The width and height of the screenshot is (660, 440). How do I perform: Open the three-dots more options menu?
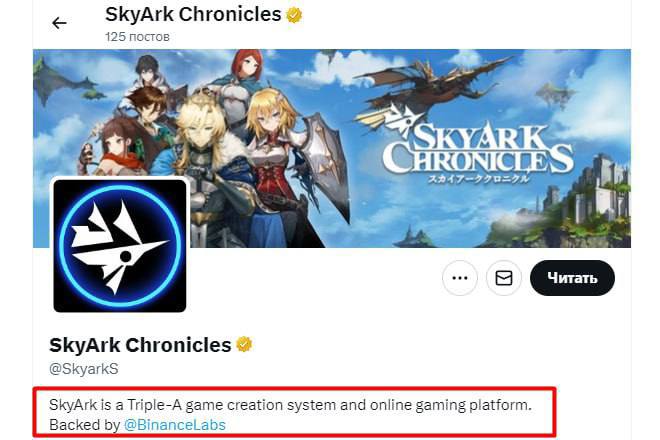pos(460,278)
